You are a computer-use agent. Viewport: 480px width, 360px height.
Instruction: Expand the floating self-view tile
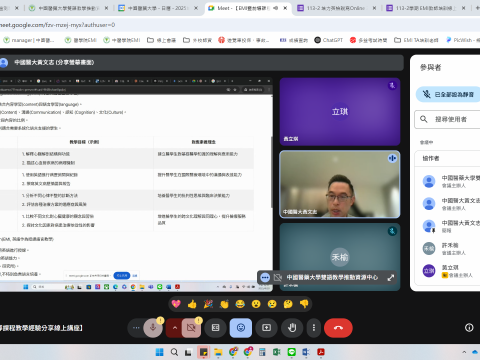click(x=391, y=277)
